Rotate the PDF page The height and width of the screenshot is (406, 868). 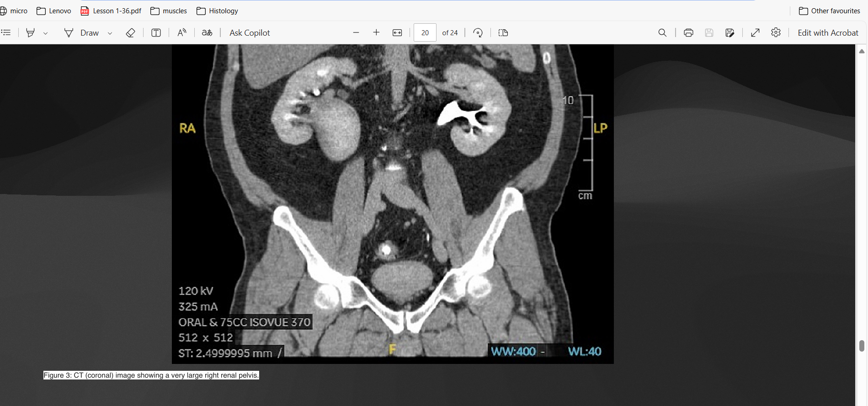click(478, 32)
